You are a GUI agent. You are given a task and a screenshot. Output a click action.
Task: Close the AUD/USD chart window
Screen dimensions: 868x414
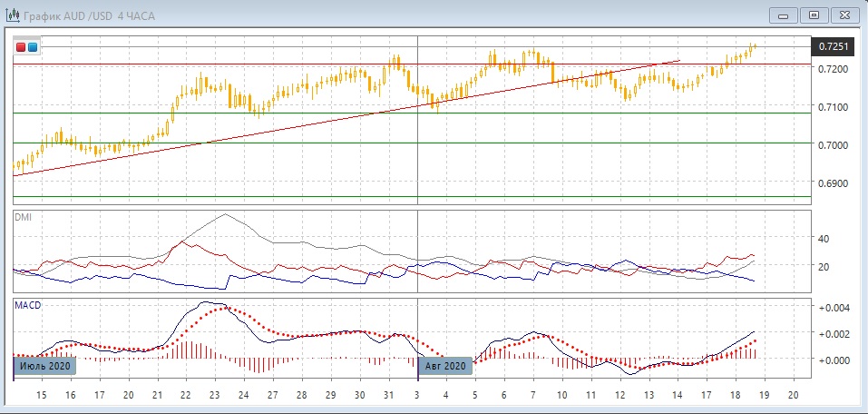843,15
